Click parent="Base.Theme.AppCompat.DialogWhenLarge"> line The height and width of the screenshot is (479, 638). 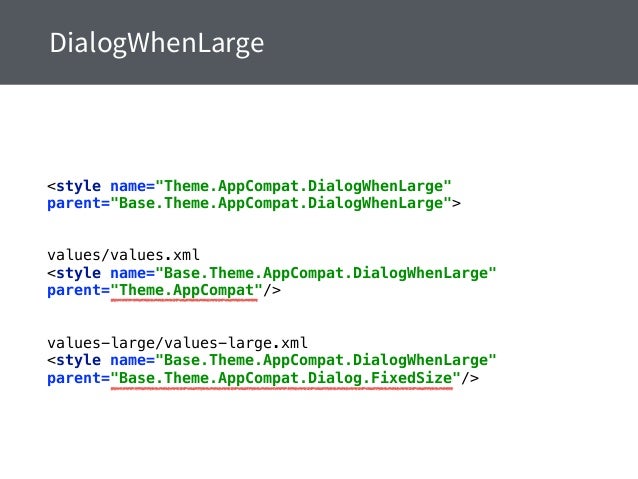coord(254,203)
